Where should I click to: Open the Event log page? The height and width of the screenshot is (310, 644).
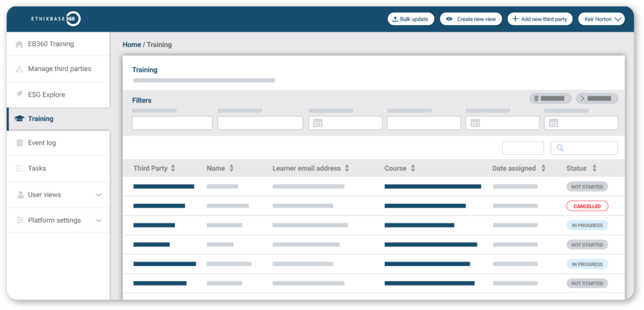(42, 143)
